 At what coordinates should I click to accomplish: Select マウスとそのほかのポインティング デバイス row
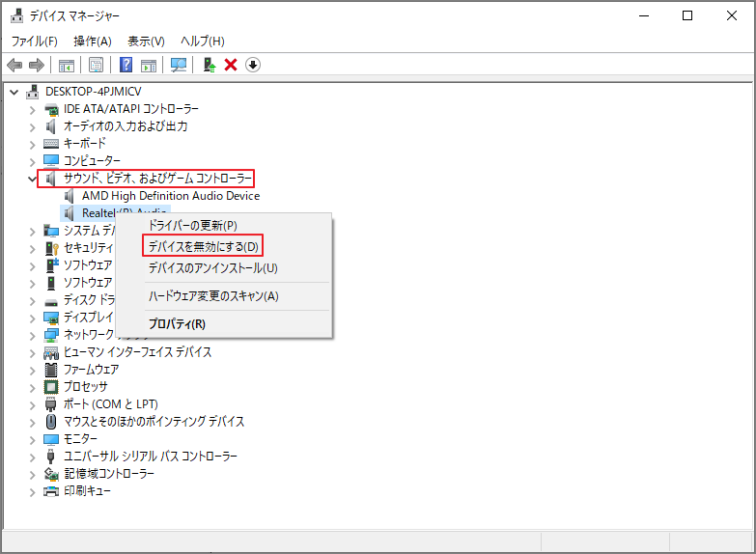pos(154,422)
